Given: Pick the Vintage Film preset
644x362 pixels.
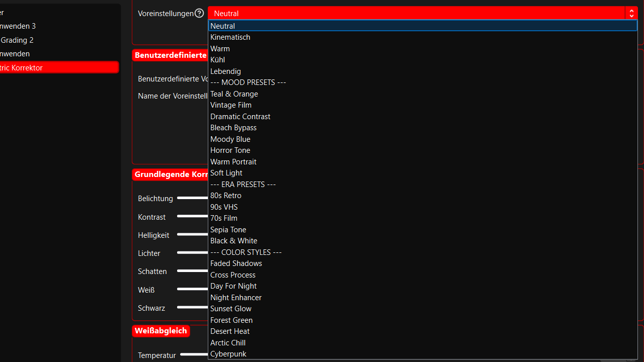Looking at the screenshot, I should (x=231, y=105).
